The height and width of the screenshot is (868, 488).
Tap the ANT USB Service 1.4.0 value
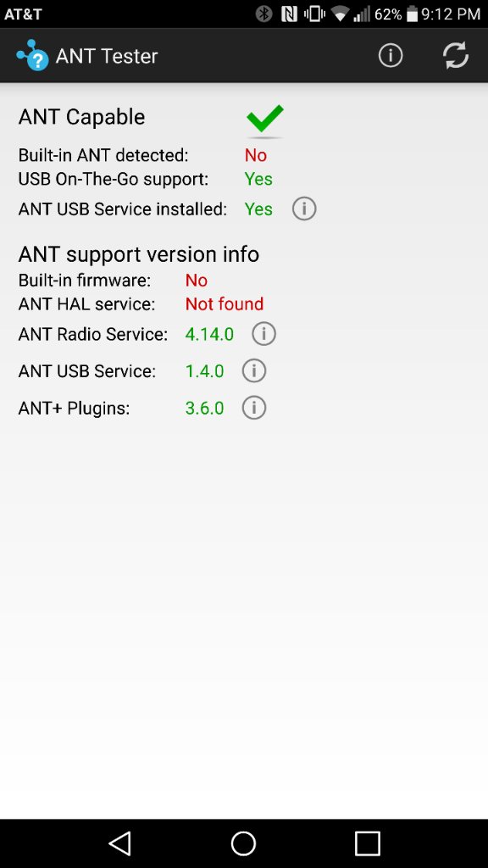(x=204, y=371)
